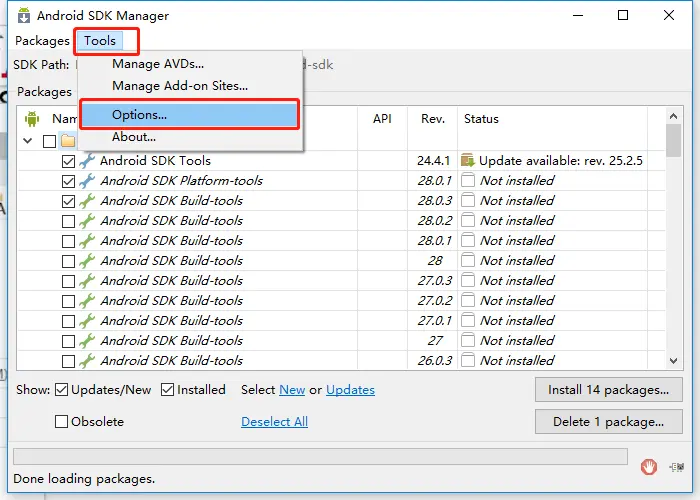Uncheck Android SDK Platform-tools checkbox

pyautogui.click(x=68, y=181)
